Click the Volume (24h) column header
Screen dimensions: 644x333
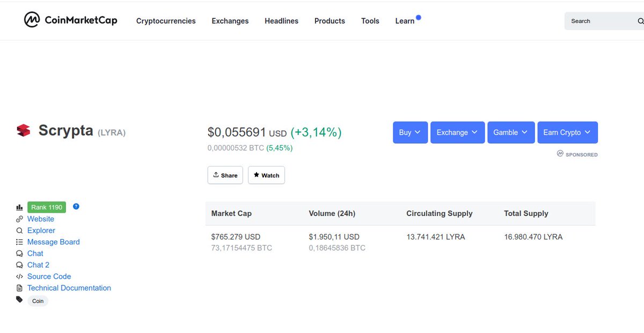tap(332, 213)
